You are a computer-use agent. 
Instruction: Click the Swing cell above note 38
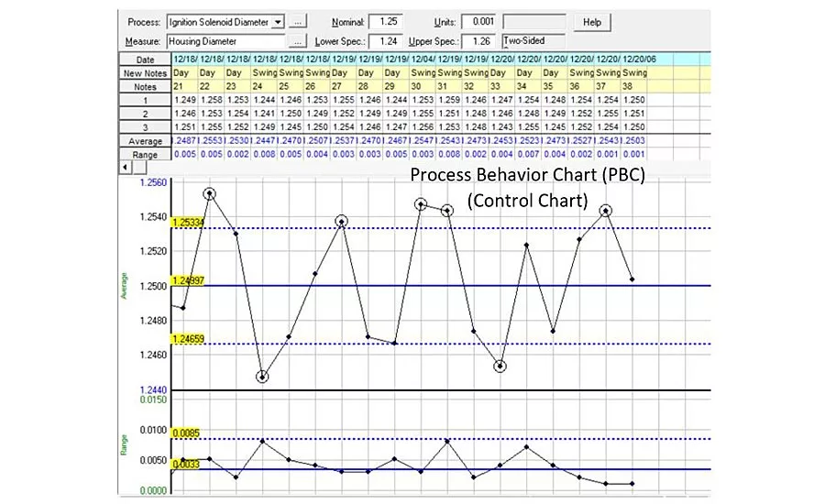point(634,72)
